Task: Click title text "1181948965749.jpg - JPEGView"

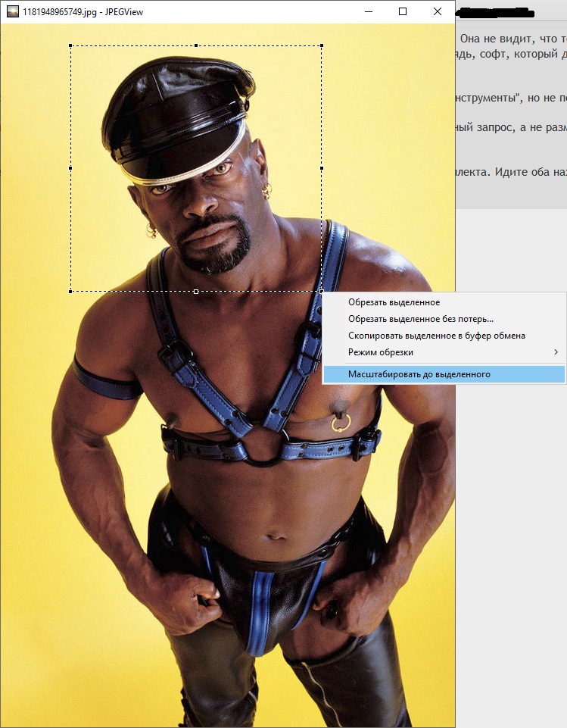Action: (83, 12)
